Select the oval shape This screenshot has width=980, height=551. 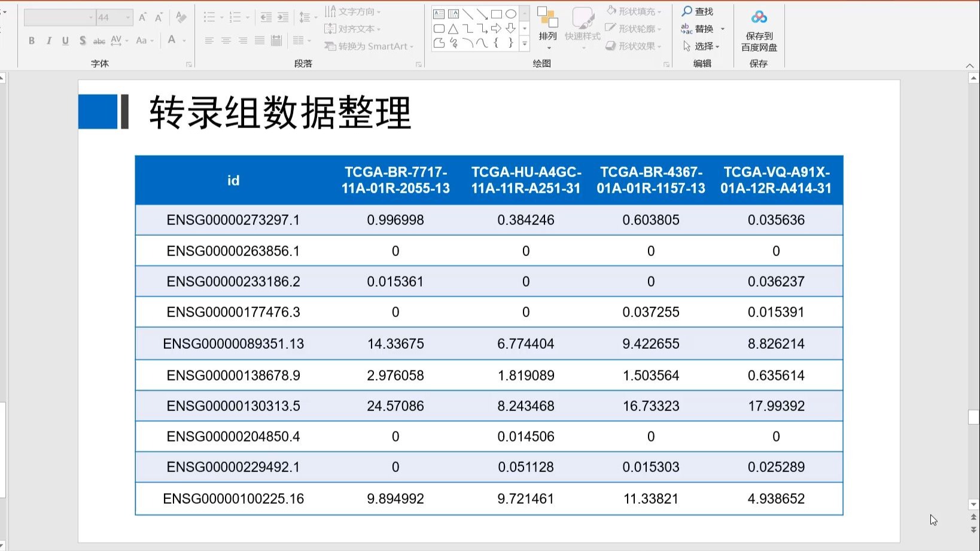[510, 14]
